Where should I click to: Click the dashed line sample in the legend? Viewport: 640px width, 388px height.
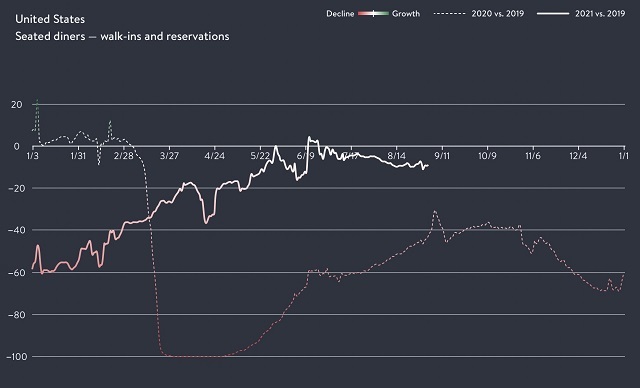point(449,13)
